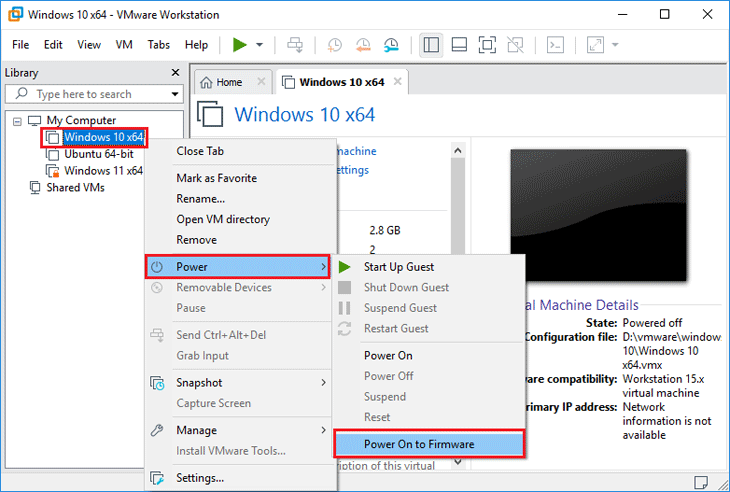This screenshot has width=730, height=492.
Task: Toggle the thumbnail bar view icon
Action: [459, 45]
